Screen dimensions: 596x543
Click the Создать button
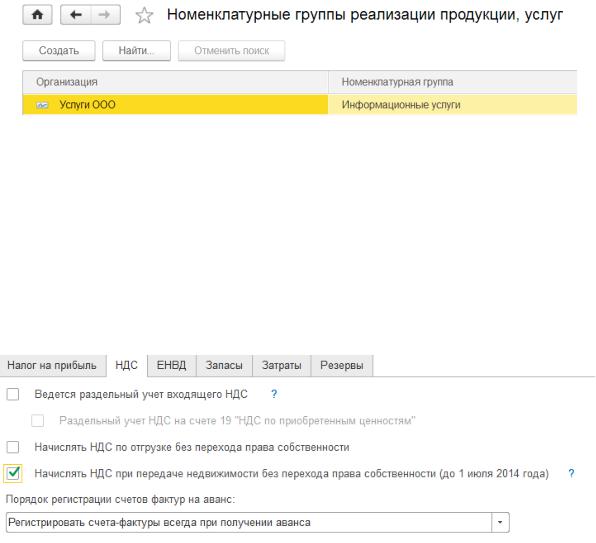(x=59, y=51)
